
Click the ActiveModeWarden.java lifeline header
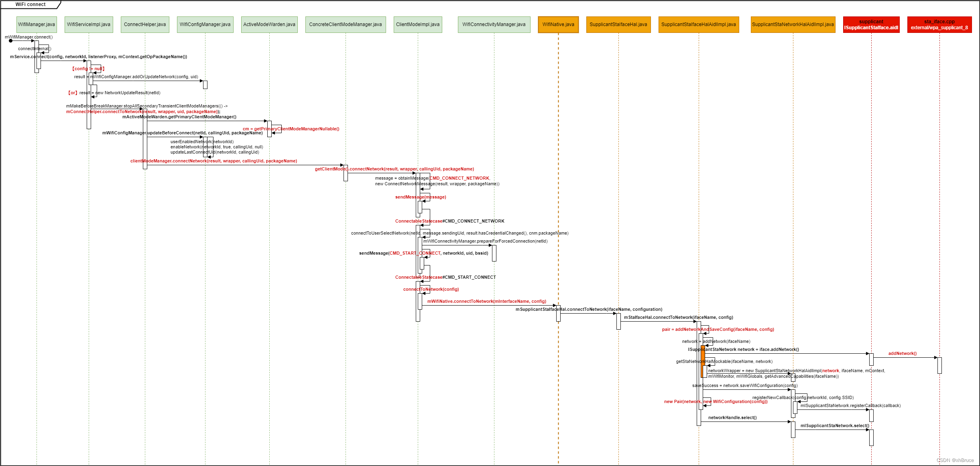click(x=269, y=24)
